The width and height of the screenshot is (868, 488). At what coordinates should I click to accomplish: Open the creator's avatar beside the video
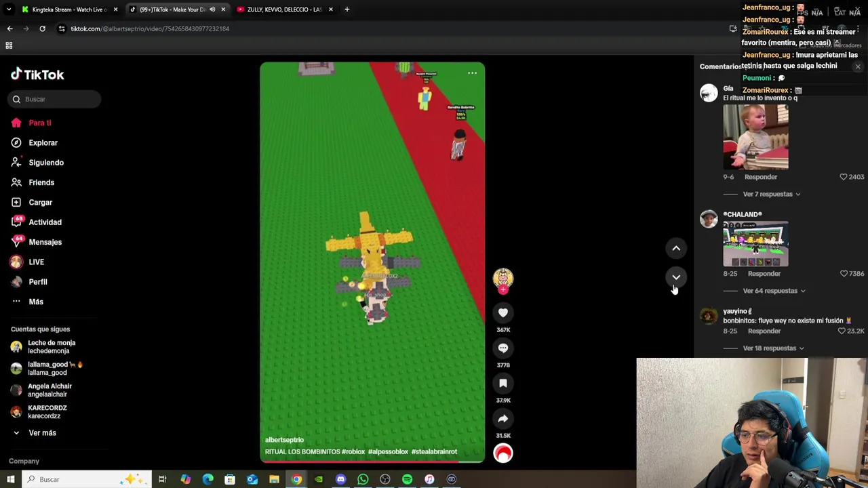pyautogui.click(x=503, y=278)
